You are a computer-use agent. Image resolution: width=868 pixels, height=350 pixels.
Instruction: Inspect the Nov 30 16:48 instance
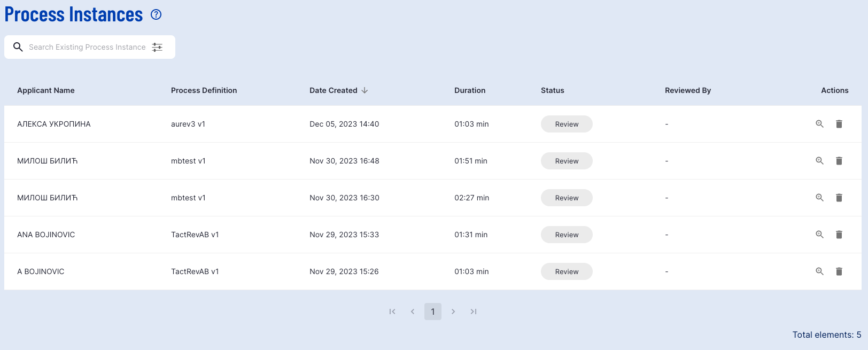click(x=819, y=161)
